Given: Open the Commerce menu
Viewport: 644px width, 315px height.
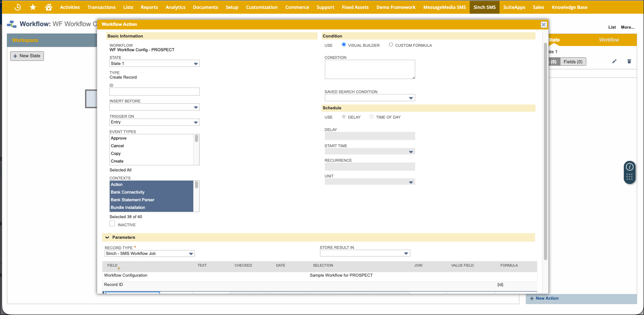Looking at the screenshot, I should coord(297,7).
